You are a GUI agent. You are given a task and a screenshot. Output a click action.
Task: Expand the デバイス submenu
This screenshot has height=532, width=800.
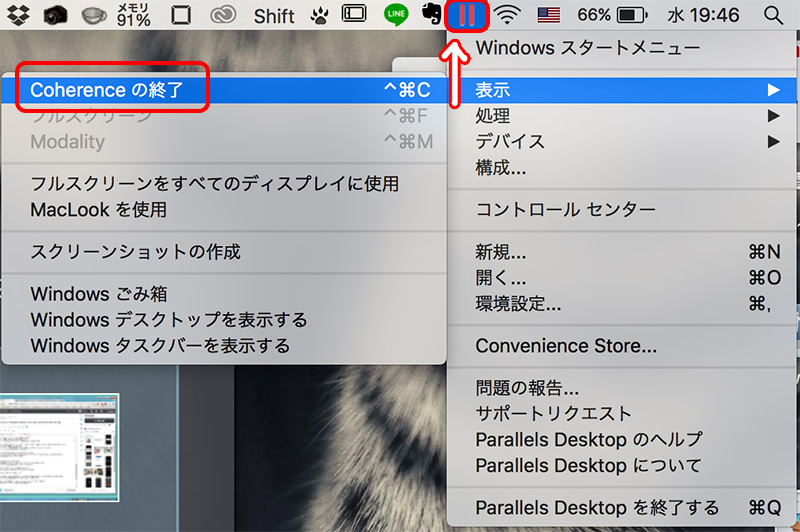pyautogui.click(x=622, y=141)
